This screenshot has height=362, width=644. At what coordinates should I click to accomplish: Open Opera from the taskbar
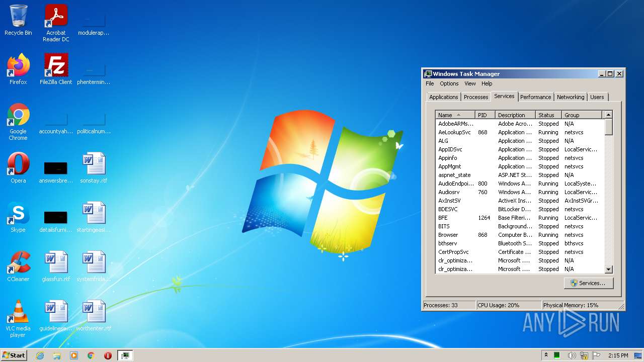(108, 355)
